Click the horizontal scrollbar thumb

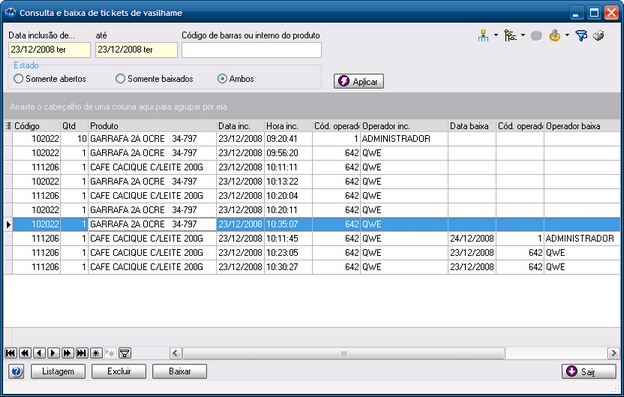point(344,353)
